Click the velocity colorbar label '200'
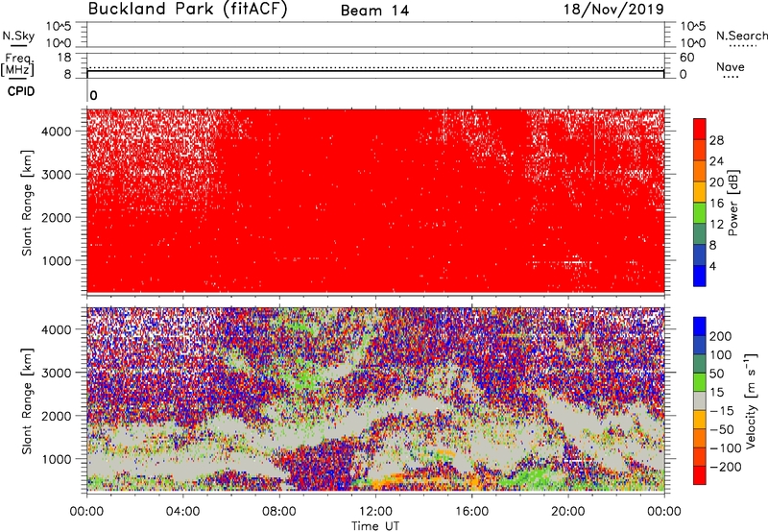Screen dimensions: 768x532 [x=721, y=336]
